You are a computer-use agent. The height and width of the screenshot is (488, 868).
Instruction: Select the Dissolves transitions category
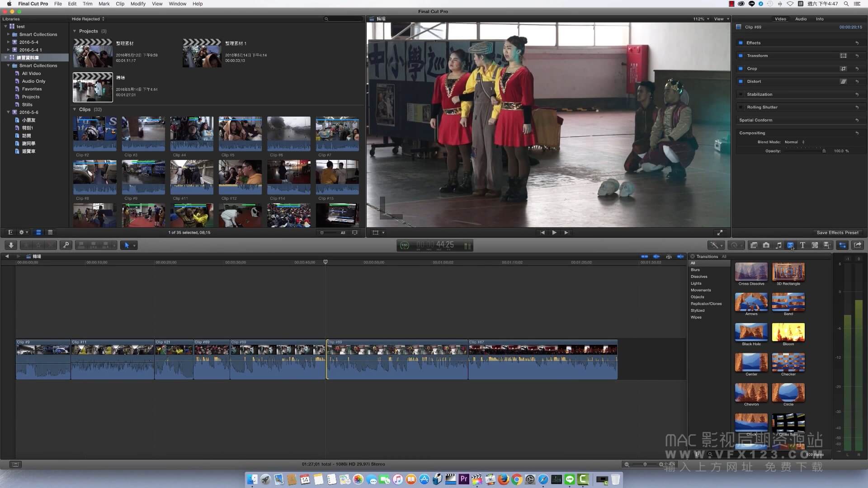coord(699,277)
